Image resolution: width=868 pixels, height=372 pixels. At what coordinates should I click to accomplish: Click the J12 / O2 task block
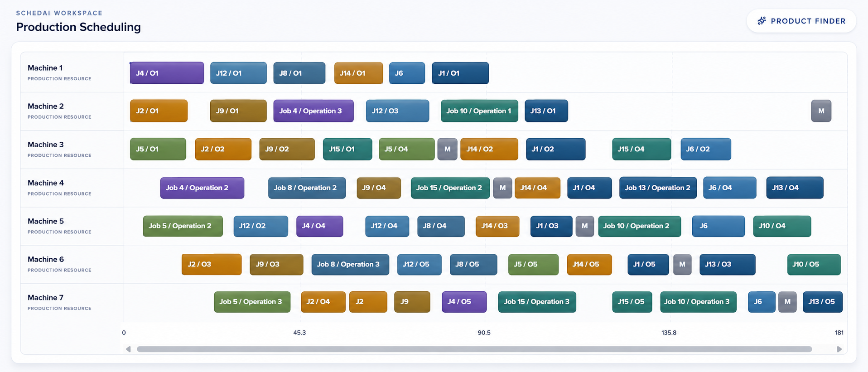[261, 226]
